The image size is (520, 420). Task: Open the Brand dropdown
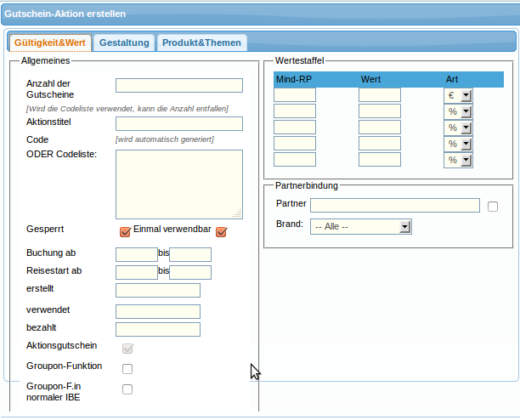pyautogui.click(x=404, y=226)
